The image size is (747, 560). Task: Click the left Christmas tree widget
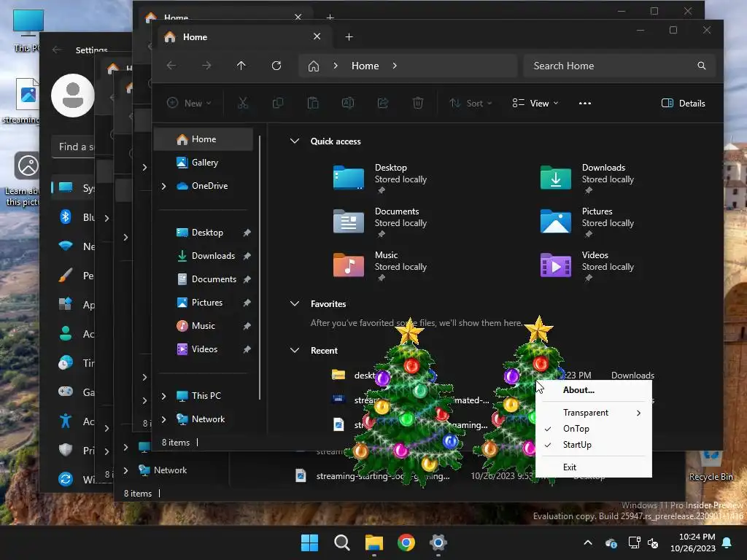406,402
